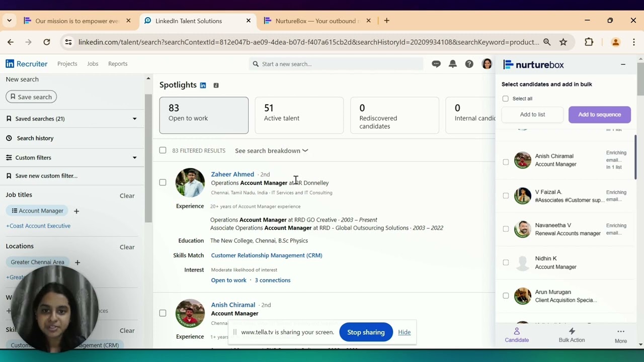Open Bulk Action in nurturebox footer
Viewport: 644px width, 362px height.
(572, 335)
